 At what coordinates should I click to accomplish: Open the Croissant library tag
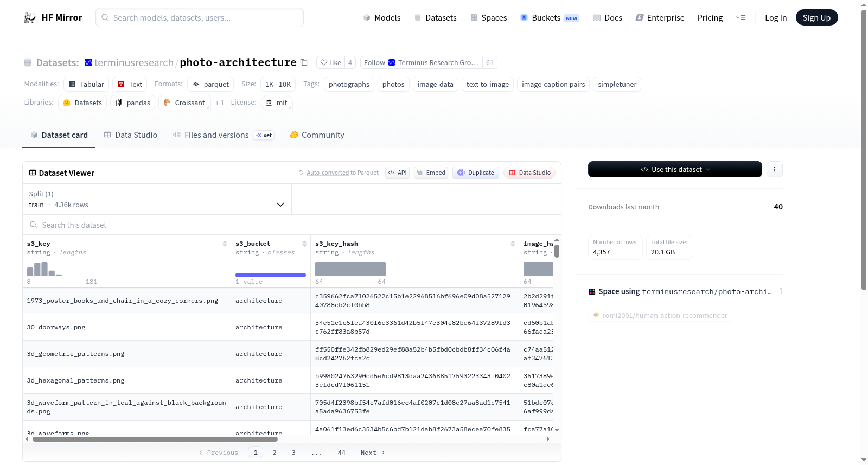(x=184, y=103)
